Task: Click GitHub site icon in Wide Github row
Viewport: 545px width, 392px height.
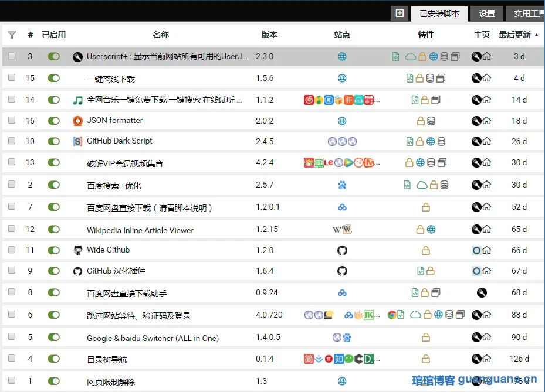Action: (342, 250)
